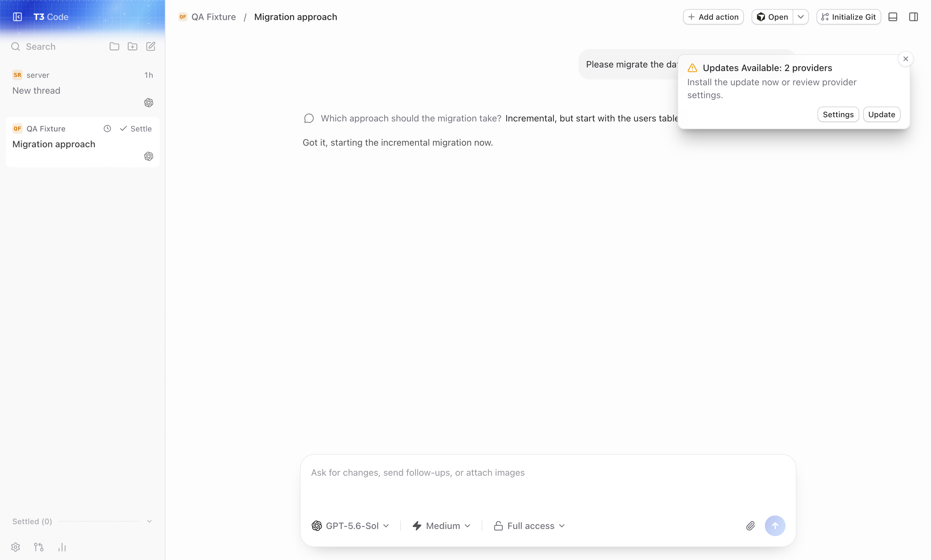Click the open folder icon beside Search
Screen dimensions: 931x560
point(114,47)
